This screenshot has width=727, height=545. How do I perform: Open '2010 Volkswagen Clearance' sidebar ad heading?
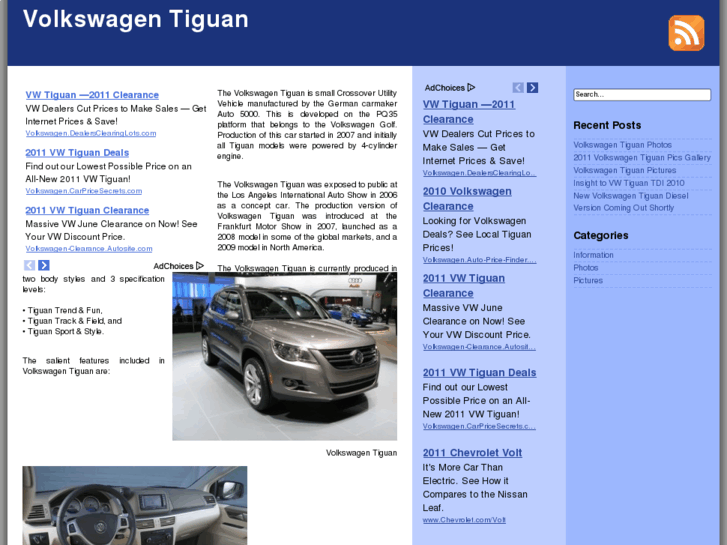467,199
